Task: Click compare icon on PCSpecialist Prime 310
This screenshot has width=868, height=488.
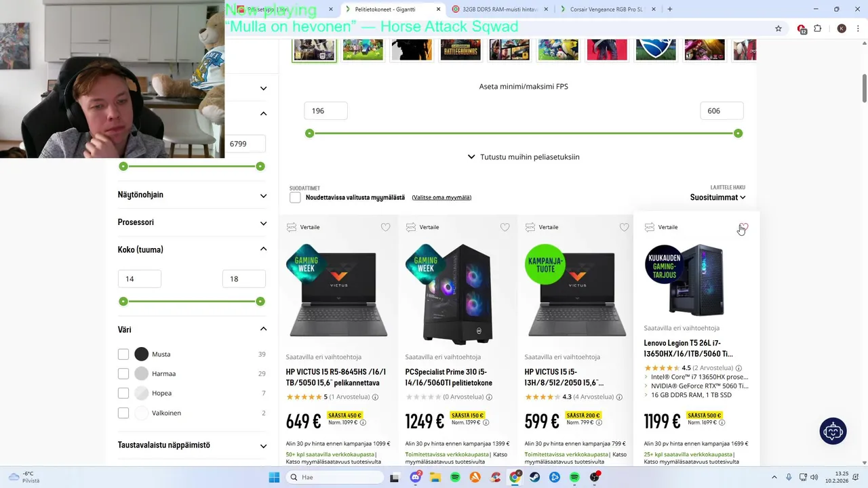Action: tap(411, 227)
